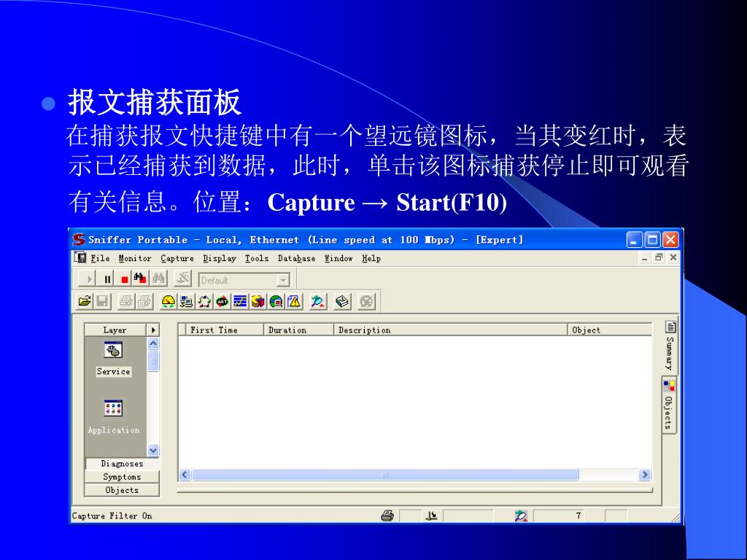747x560 pixels.
Task: Click the inner window restore button
Action: tap(659, 257)
